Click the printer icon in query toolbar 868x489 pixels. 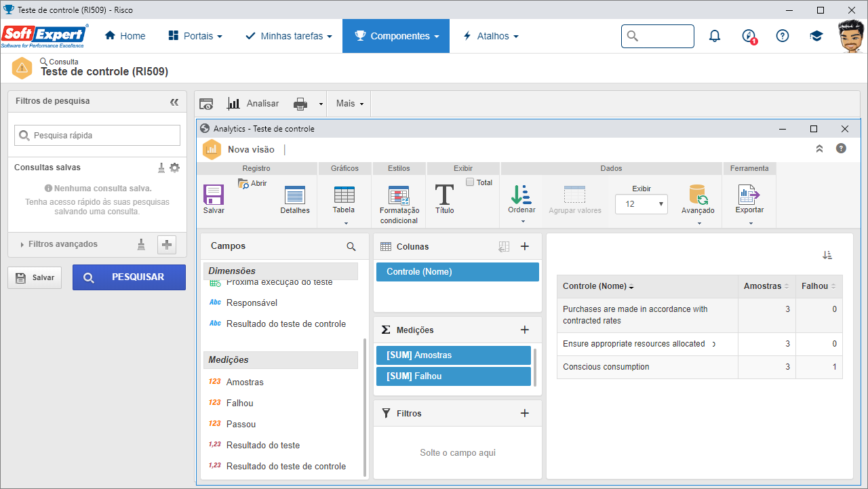pyautogui.click(x=300, y=104)
